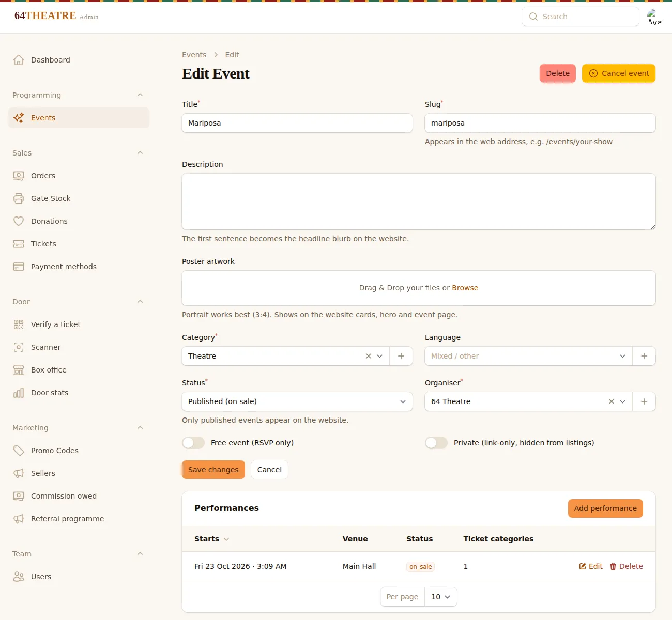Click the Users people icon
Viewport: 672px width, 620px height.
pyautogui.click(x=19, y=577)
